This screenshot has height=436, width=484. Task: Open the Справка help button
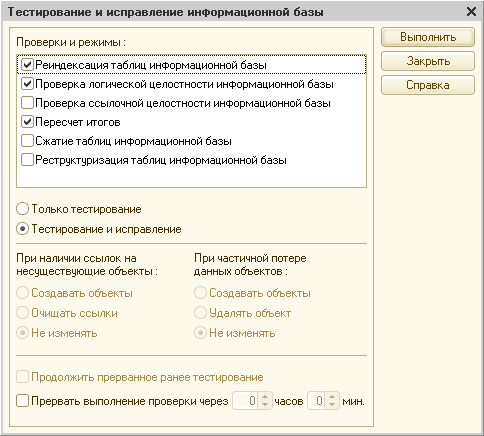pos(428,85)
